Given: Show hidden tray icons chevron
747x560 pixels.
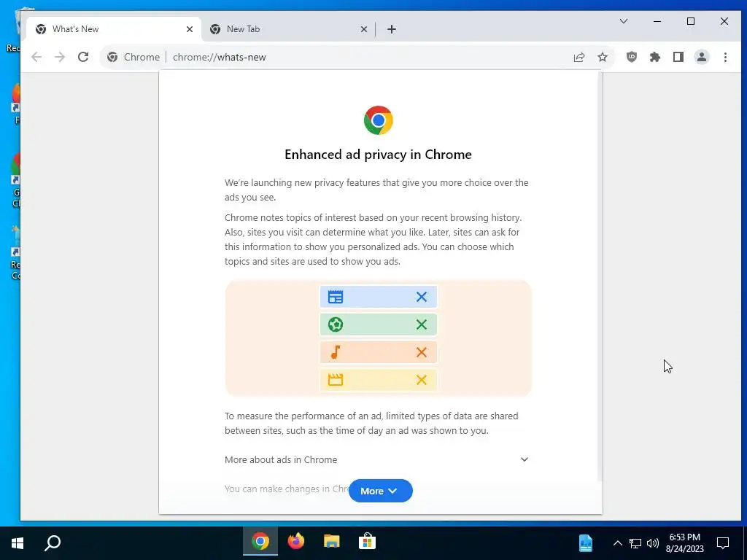Looking at the screenshot, I should tap(617, 542).
